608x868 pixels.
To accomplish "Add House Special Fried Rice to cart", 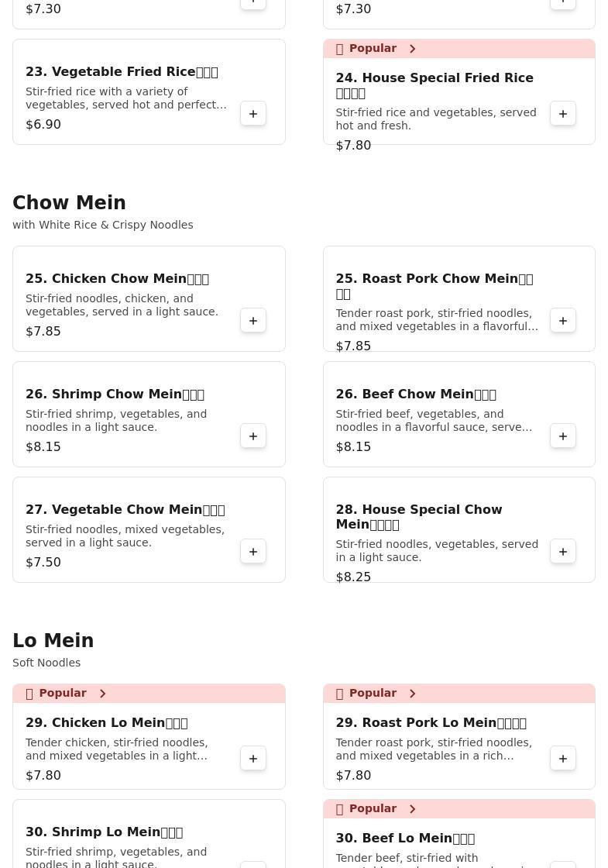I will [x=563, y=114].
